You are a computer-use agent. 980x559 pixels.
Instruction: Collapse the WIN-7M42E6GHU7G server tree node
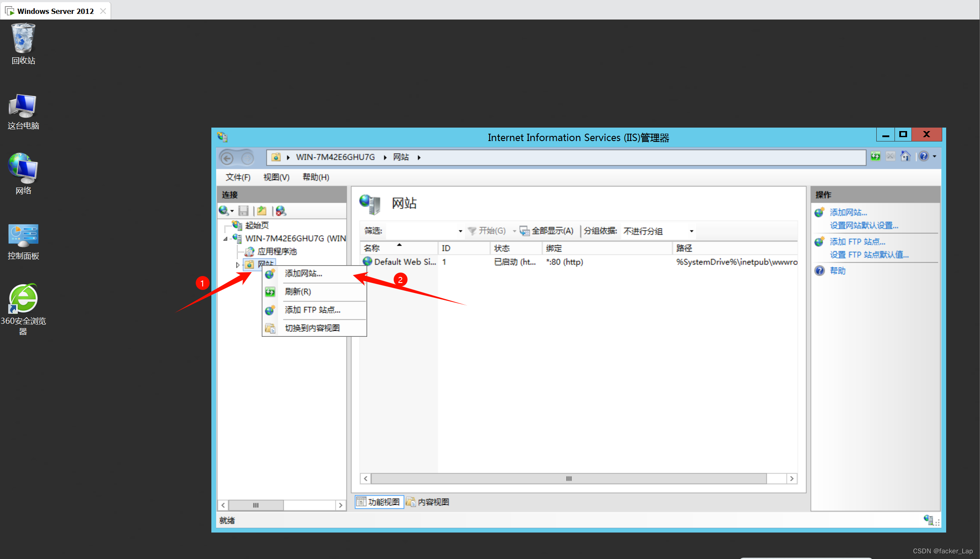coord(225,239)
